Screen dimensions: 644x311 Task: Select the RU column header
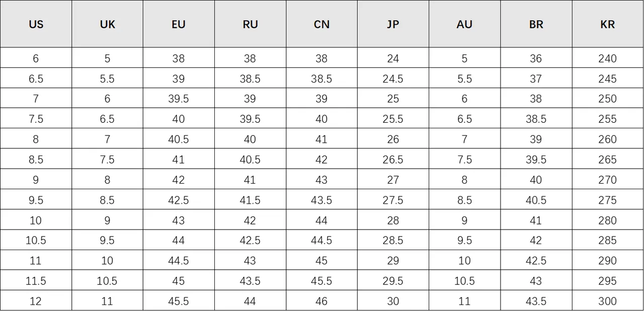click(250, 24)
